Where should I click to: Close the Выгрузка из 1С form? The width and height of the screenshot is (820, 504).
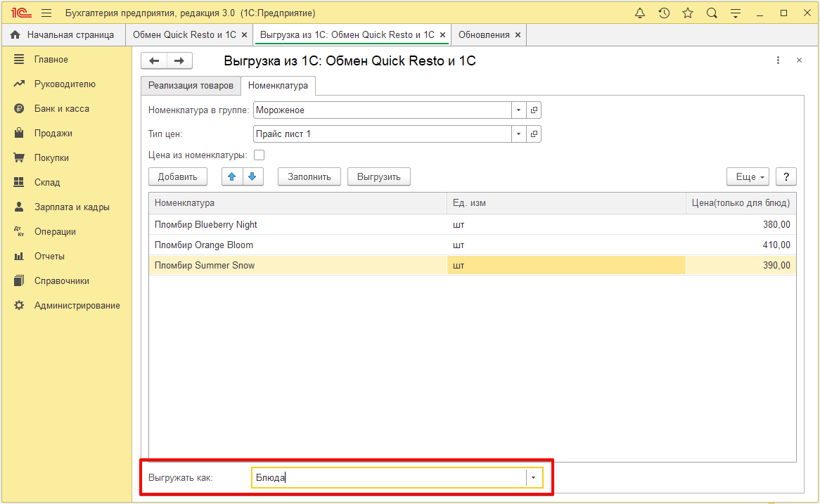click(799, 60)
